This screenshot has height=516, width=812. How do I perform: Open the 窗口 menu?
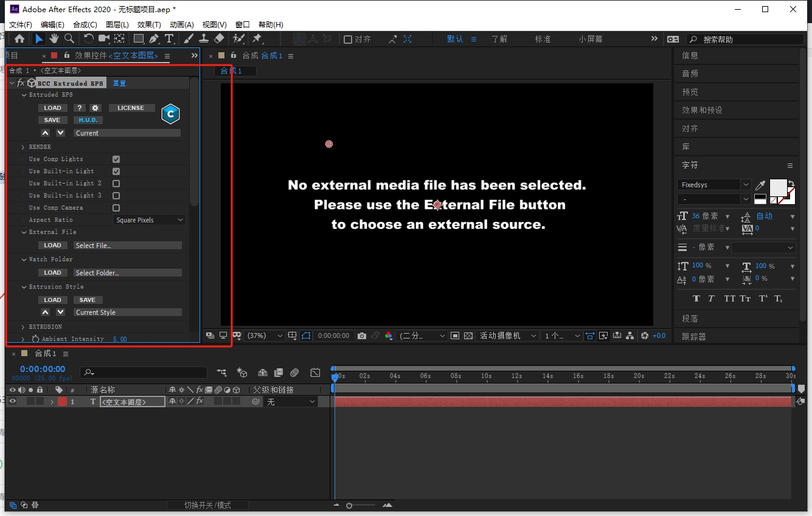[243, 24]
